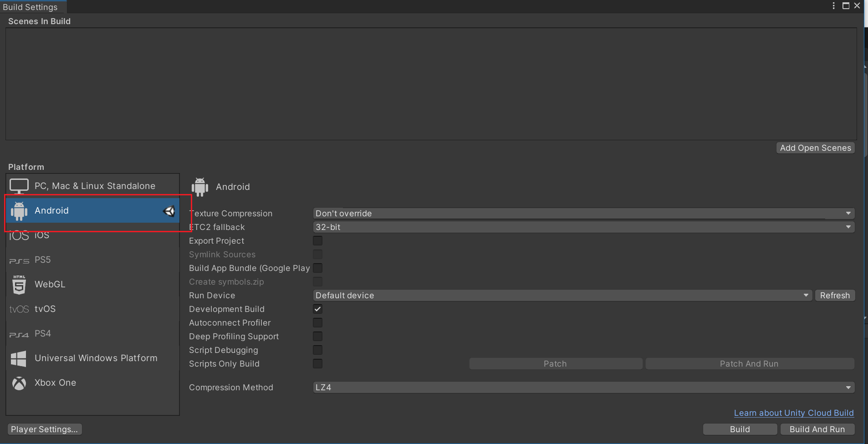This screenshot has width=868, height=444.
Task: Open Player Settings...
Action: pos(44,429)
